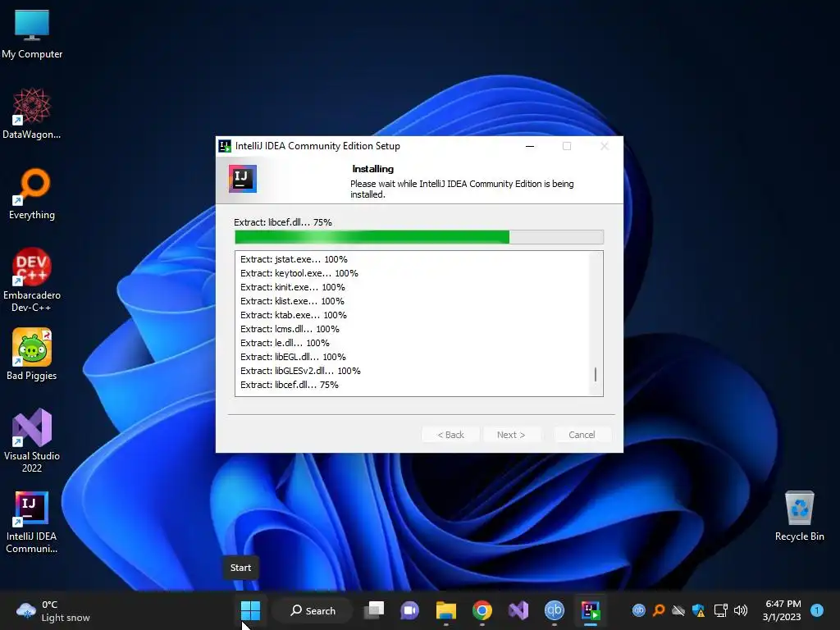Screen dimensions: 840x630
Task: Open the DataWagon desktop shortcut
Action: [32, 113]
